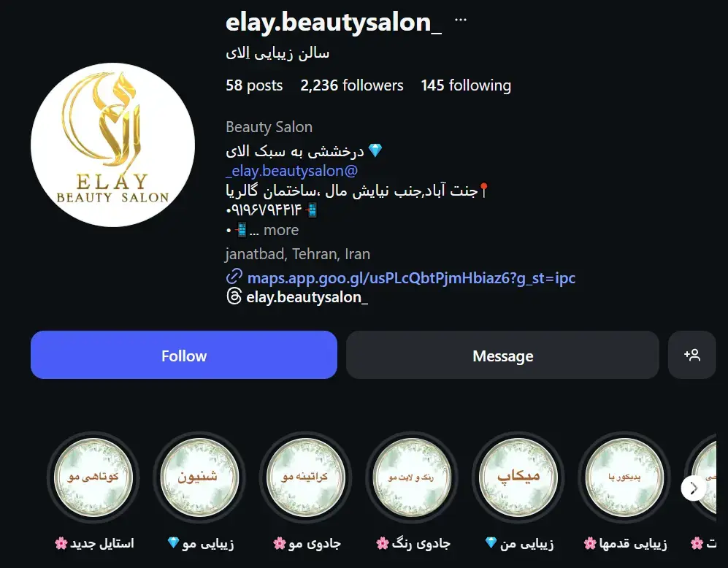The height and width of the screenshot is (568, 728).
Task: Follow the elay.beautysalon_ account
Action: (184, 355)
